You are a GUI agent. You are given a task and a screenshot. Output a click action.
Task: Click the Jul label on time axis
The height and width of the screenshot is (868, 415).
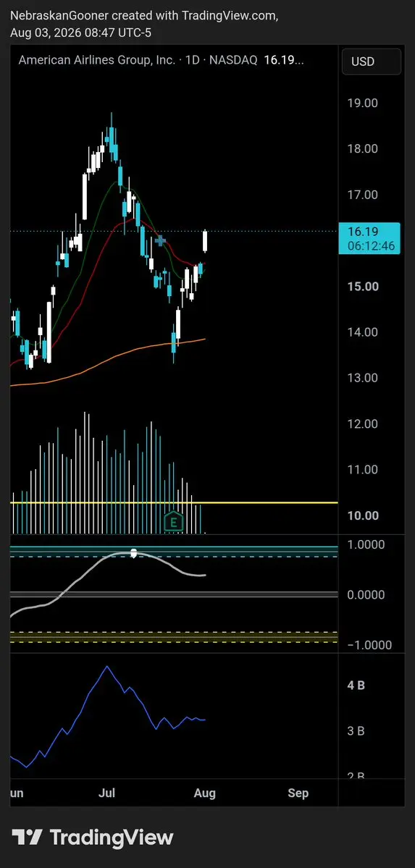pos(106,793)
